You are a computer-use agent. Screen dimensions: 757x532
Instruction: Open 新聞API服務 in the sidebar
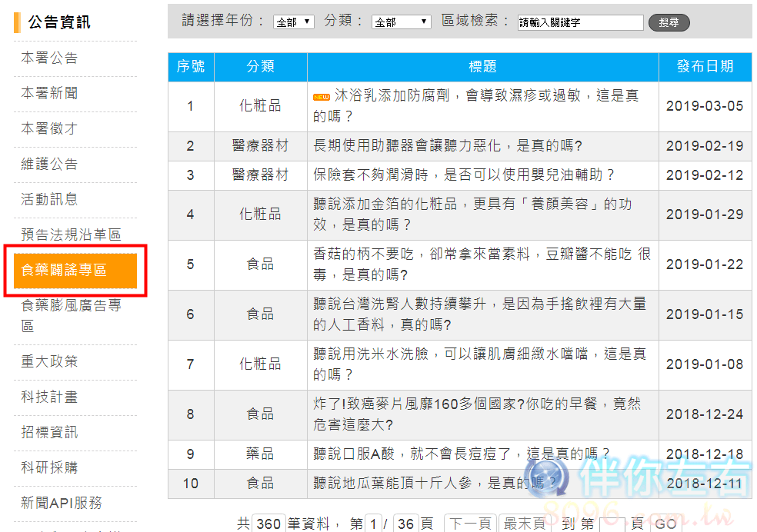point(62,503)
